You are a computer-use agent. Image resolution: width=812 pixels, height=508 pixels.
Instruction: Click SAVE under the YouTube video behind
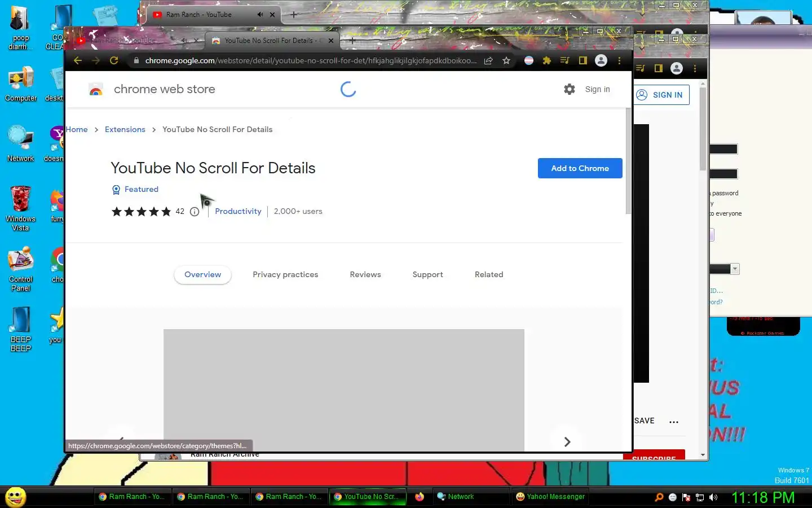click(645, 421)
